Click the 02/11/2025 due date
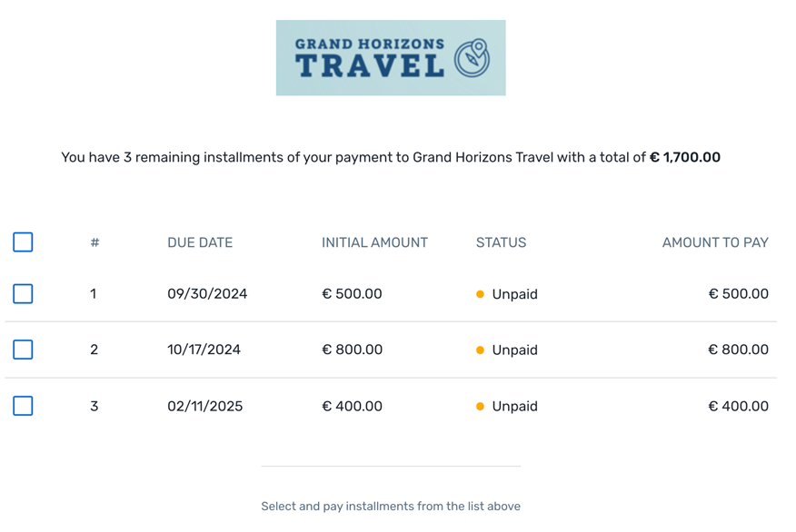The width and height of the screenshot is (796, 532). pos(205,406)
